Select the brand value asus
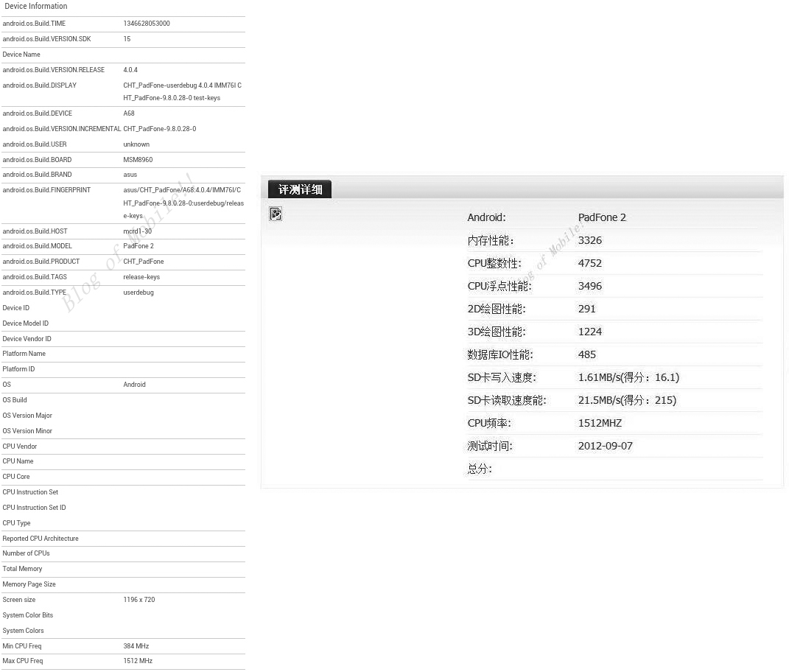 (130, 175)
